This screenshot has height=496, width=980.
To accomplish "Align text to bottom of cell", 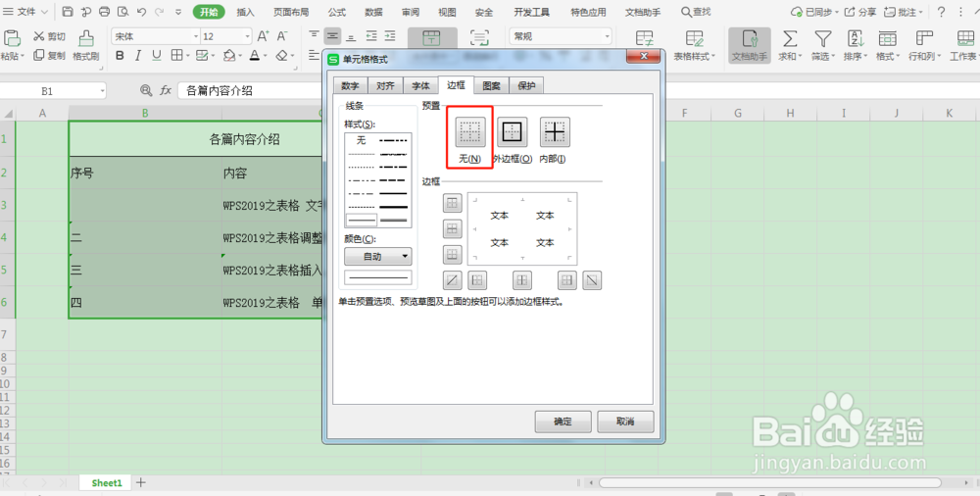I will [351, 36].
